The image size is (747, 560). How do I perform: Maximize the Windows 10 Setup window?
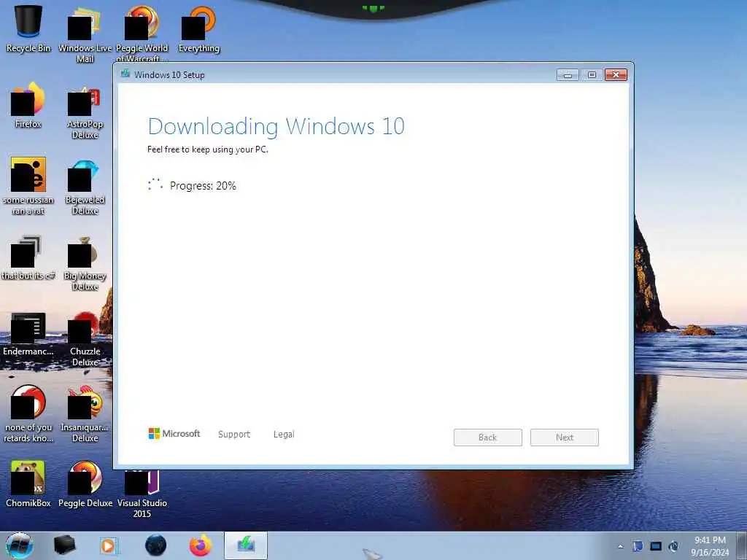[x=592, y=75]
